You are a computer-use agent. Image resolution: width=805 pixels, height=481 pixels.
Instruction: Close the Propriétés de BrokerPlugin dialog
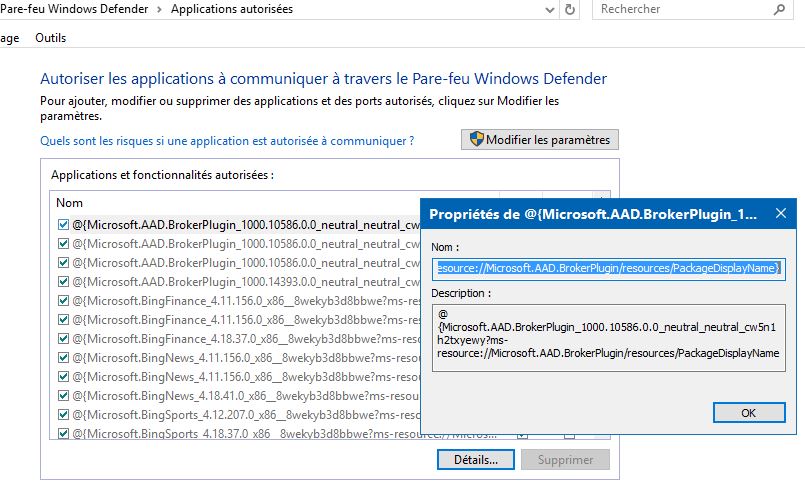[x=780, y=213]
